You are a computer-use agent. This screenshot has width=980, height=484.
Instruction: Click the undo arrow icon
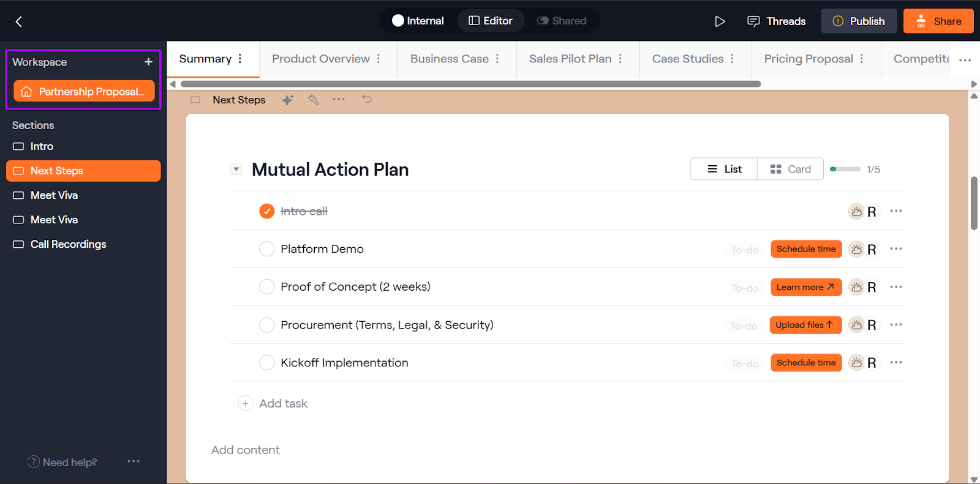(367, 99)
